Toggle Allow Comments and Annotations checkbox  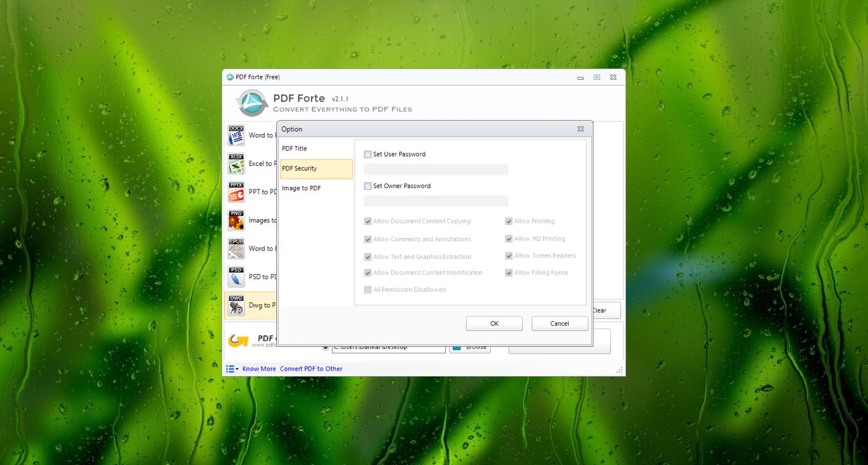367,239
